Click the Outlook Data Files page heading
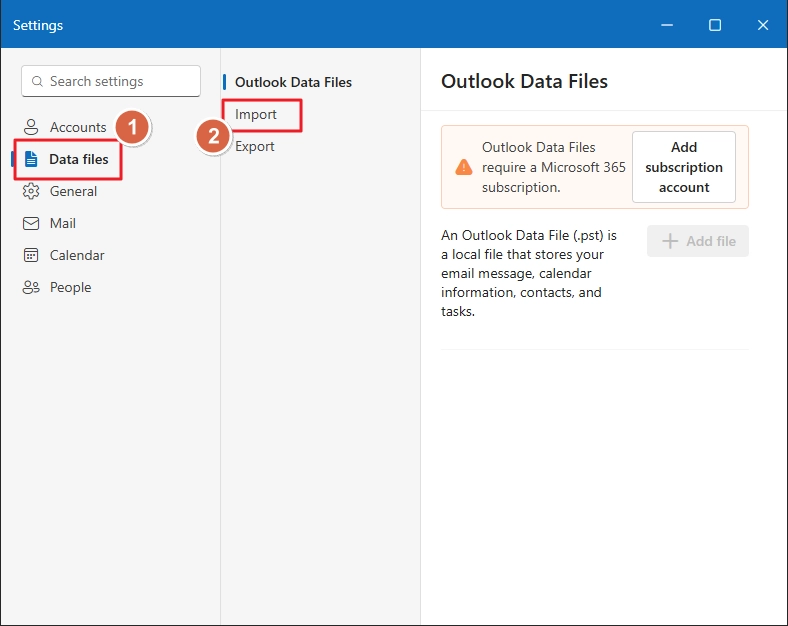The height and width of the screenshot is (626, 788). 524,81
